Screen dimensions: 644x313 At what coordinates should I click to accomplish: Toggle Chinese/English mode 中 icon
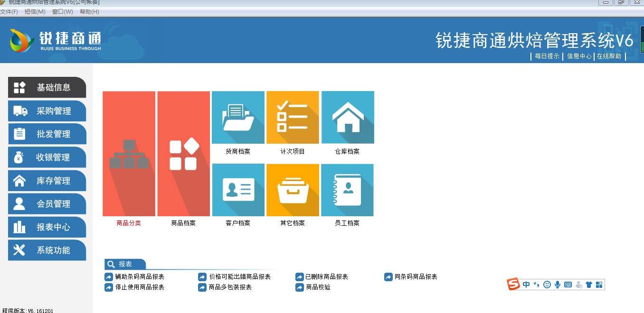point(526,285)
